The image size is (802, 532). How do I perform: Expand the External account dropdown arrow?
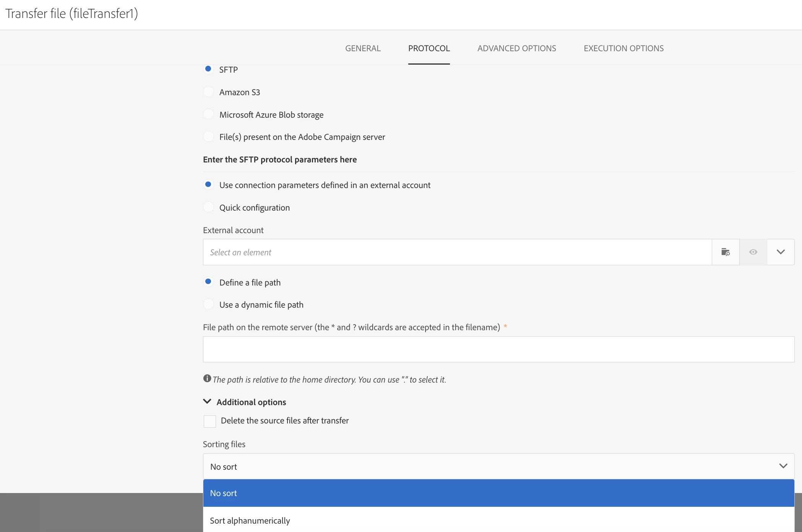(781, 252)
